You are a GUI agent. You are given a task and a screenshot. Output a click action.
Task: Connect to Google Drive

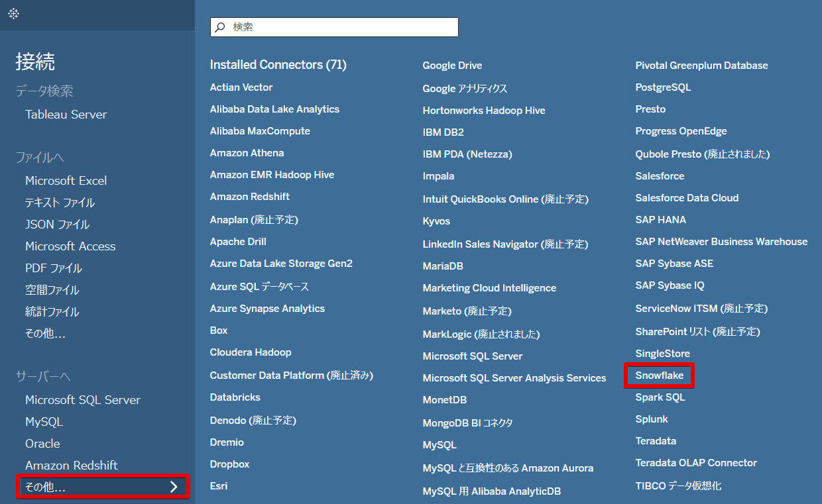pos(453,66)
